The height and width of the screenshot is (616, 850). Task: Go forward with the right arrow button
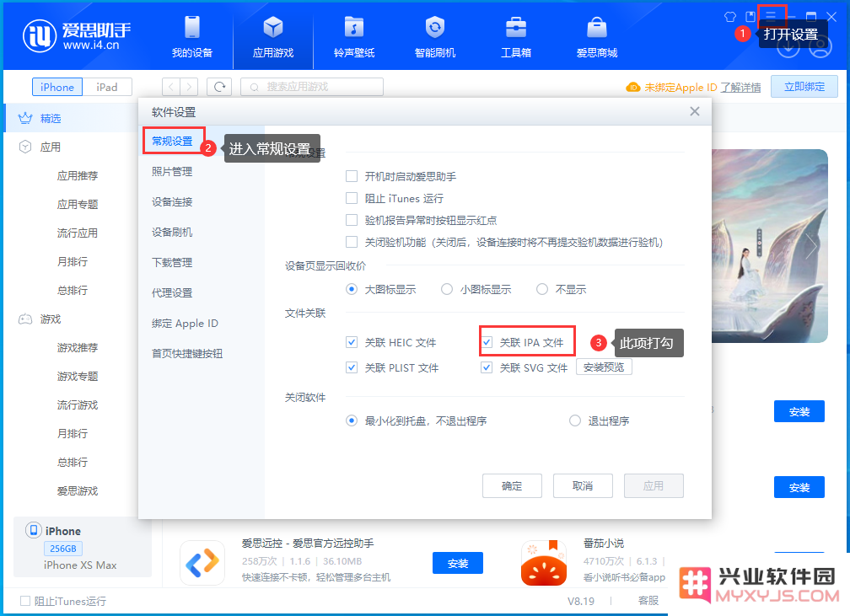pyautogui.click(x=189, y=87)
